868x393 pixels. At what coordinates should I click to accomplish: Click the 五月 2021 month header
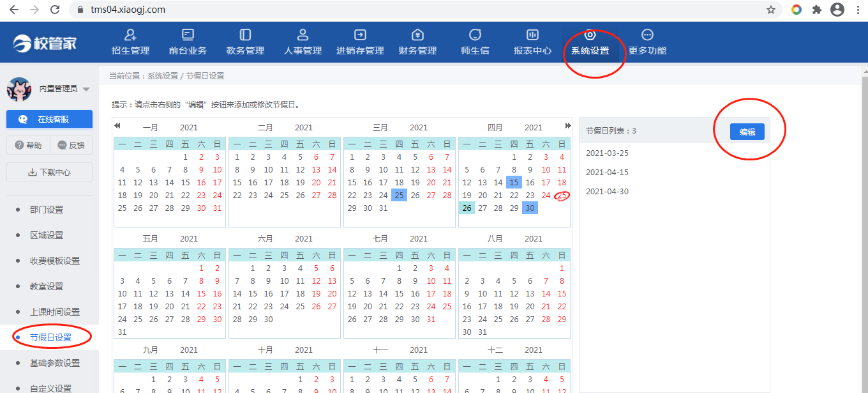coord(170,239)
